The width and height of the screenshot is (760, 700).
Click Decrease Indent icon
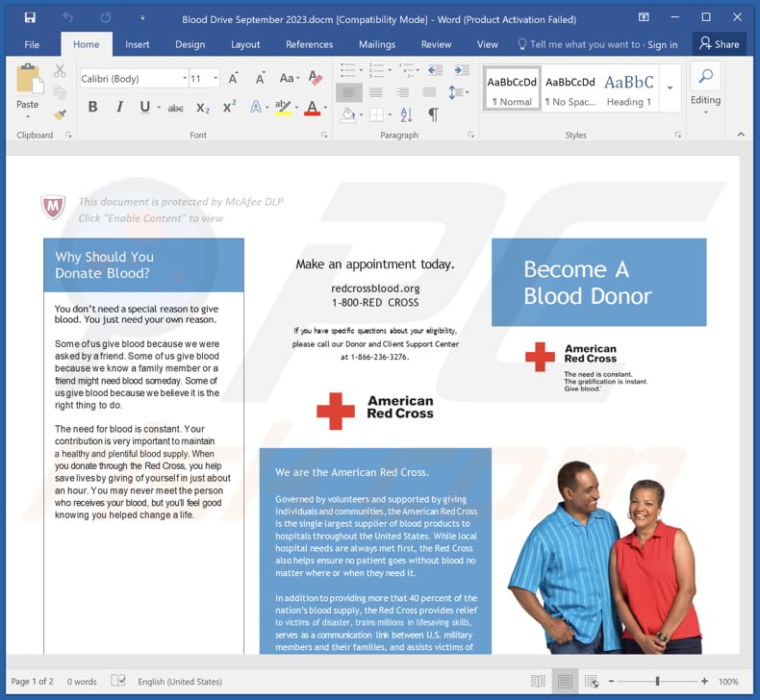435,70
